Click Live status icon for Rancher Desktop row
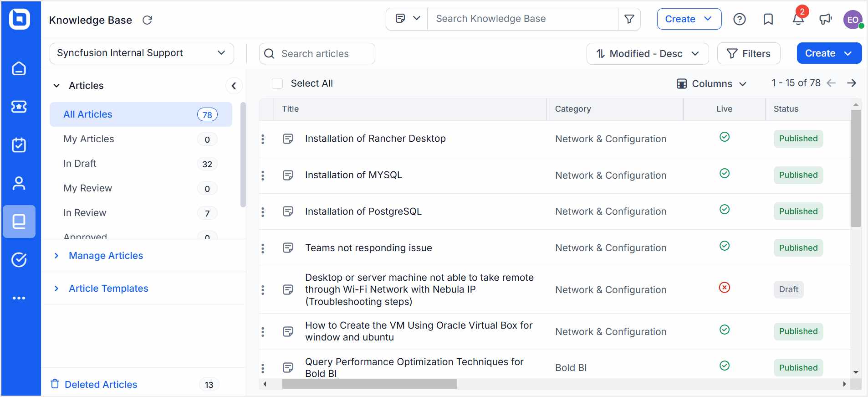 (725, 137)
